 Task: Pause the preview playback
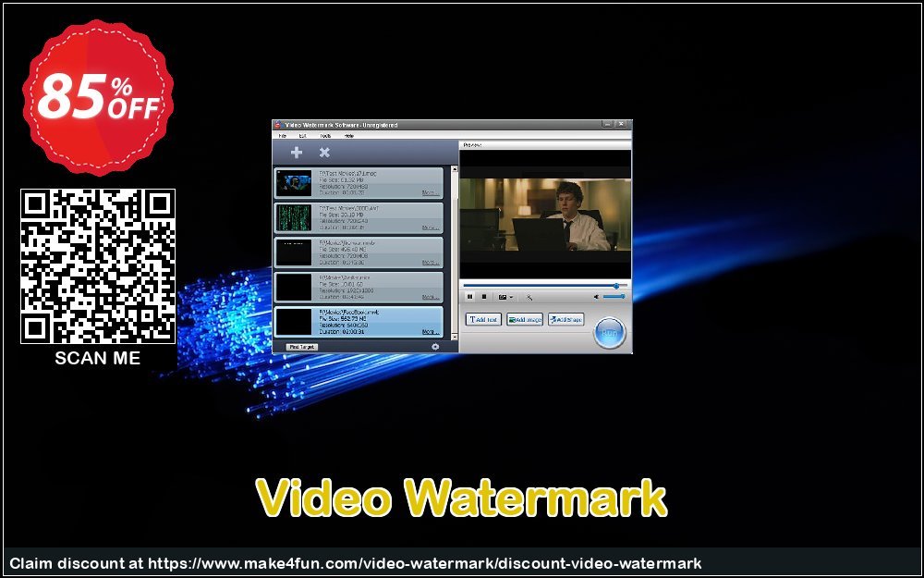click(x=470, y=297)
